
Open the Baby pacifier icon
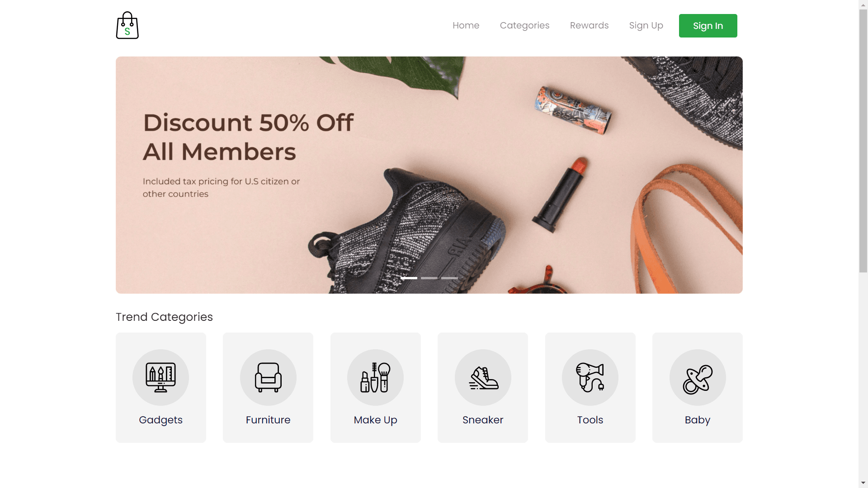(698, 377)
